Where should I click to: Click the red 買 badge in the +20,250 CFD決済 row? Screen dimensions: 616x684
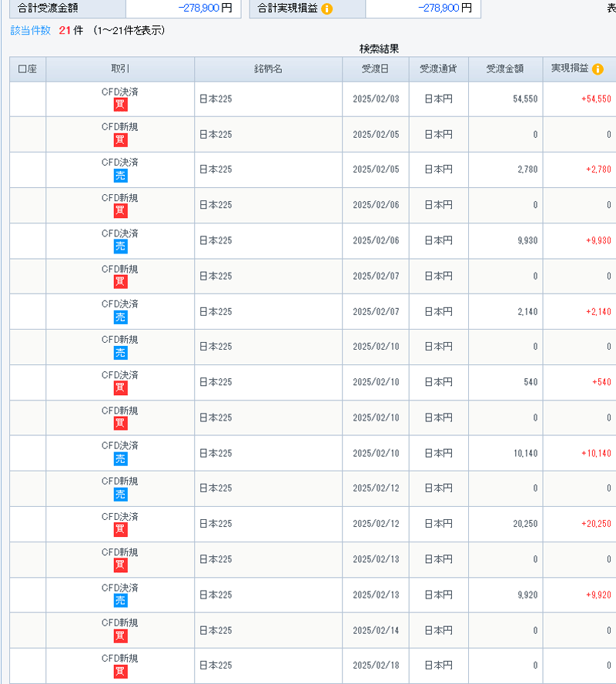[x=120, y=530]
